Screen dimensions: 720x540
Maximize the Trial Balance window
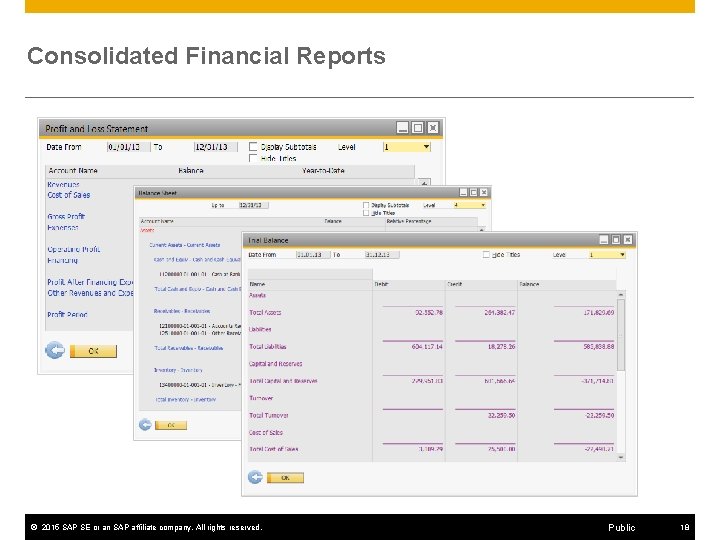(616, 240)
